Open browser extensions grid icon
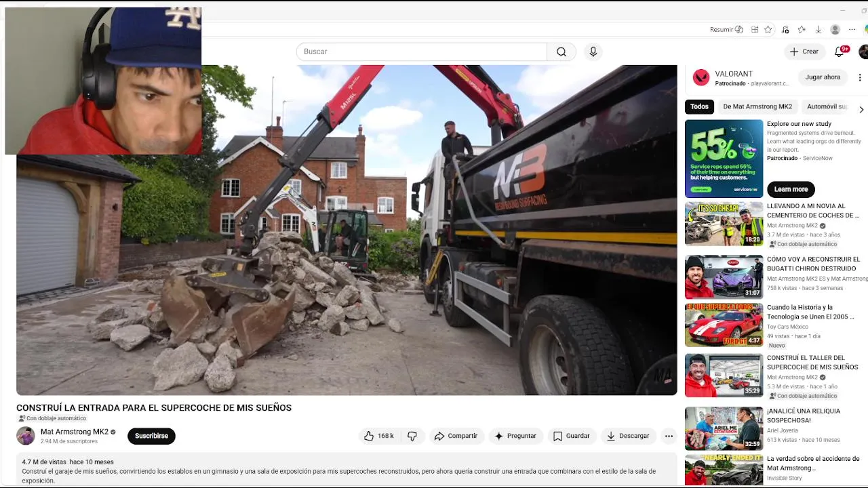Image resolution: width=868 pixels, height=488 pixels. [754, 30]
